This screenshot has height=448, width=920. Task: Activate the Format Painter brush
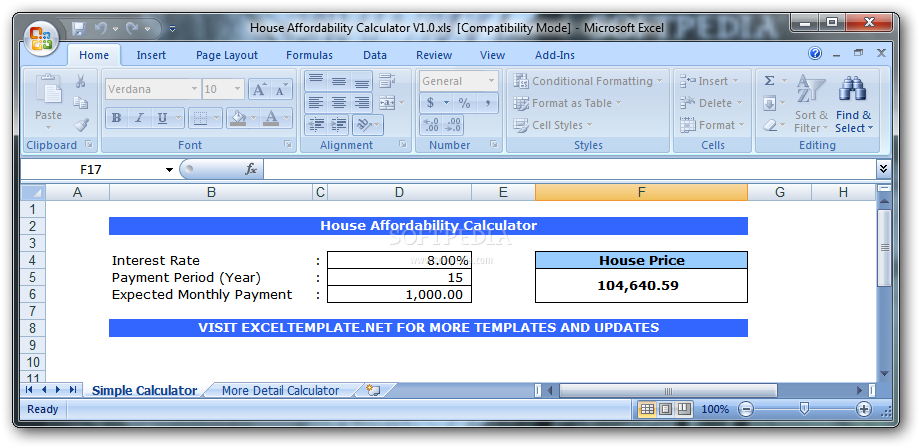coord(80,124)
